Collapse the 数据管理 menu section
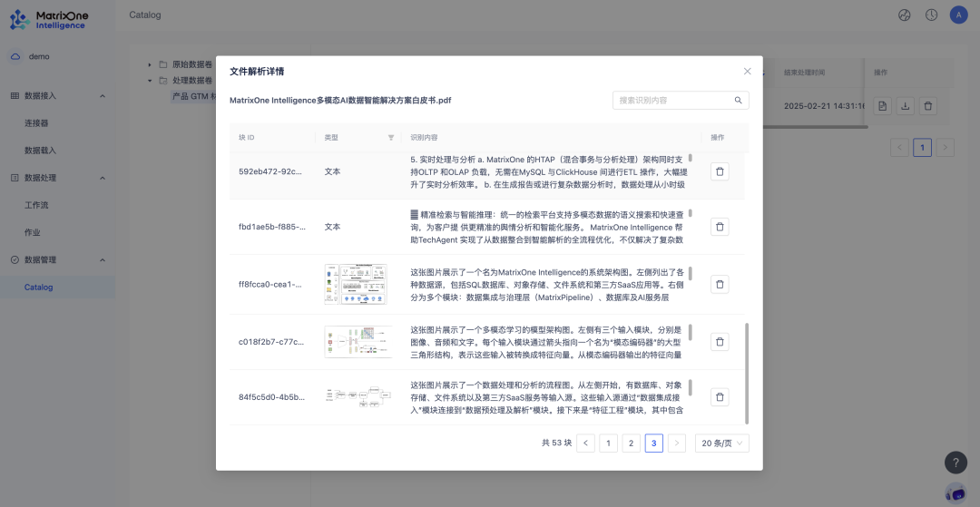The width and height of the screenshot is (980, 507). 103,259
